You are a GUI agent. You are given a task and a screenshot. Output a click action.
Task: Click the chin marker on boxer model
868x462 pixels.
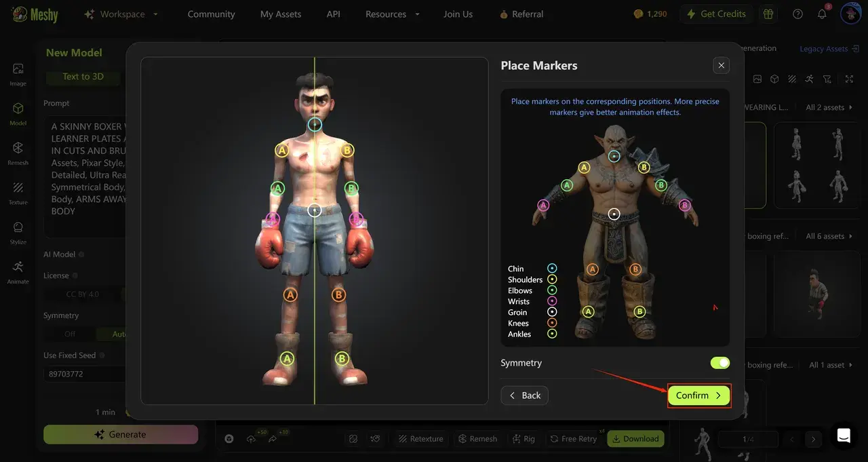(x=315, y=124)
